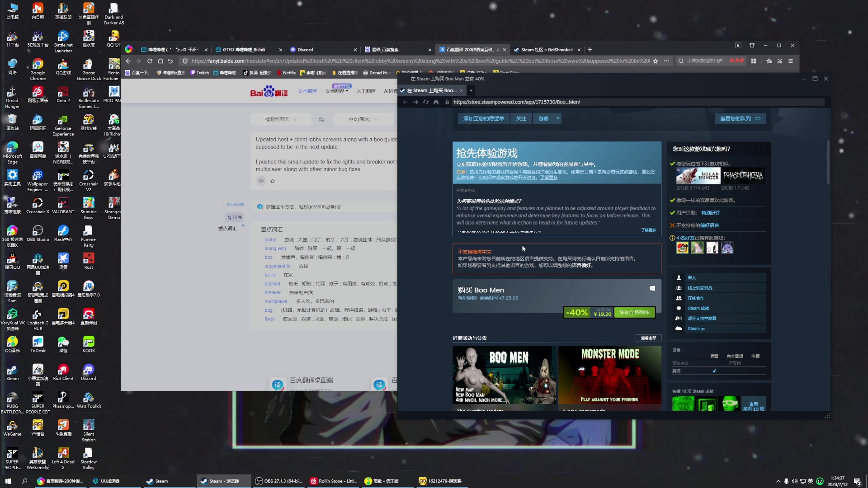Expand 了解更多 in early access box

pos(648,230)
